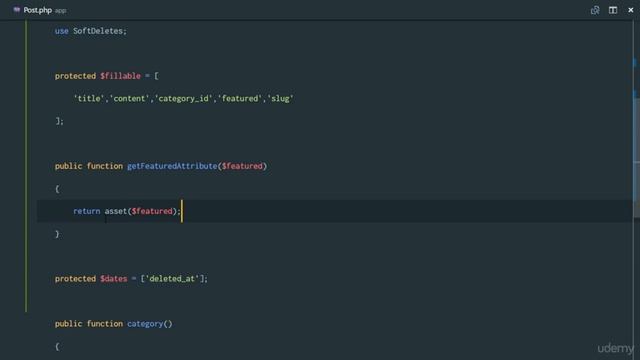Click the '$dates' variable
Image resolution: width=640 pixels, height=360 pixels.
pyautogui.click(x=114, y=279)
